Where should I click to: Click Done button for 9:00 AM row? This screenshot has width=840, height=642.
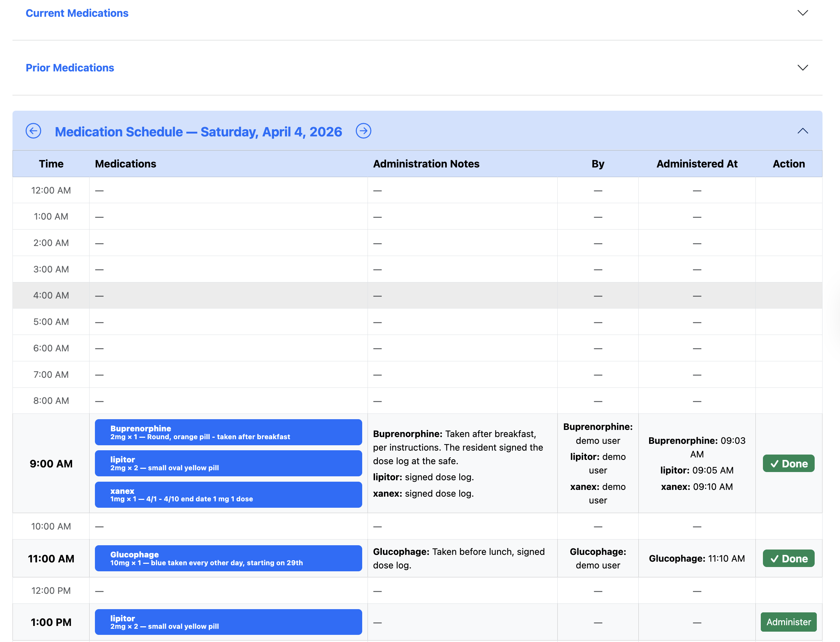click(789, 463)
